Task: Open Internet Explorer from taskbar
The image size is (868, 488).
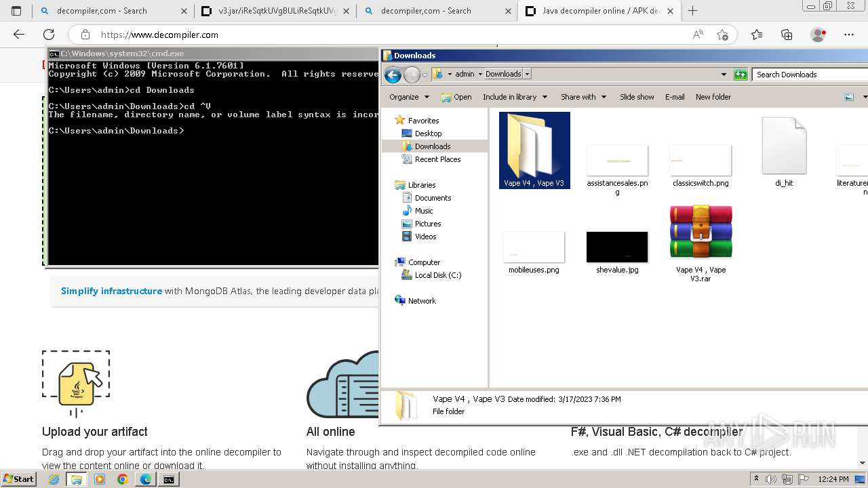Action: (54, 479)
